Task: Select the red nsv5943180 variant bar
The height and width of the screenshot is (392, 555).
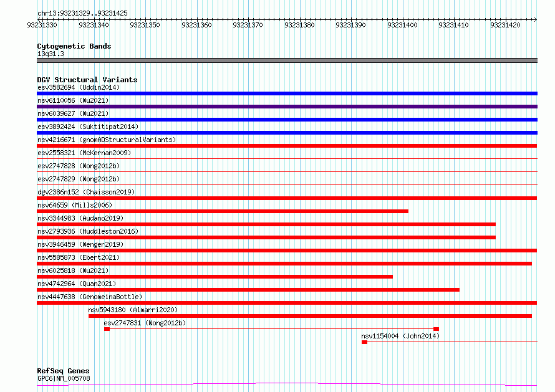Action: coord(310,316)
